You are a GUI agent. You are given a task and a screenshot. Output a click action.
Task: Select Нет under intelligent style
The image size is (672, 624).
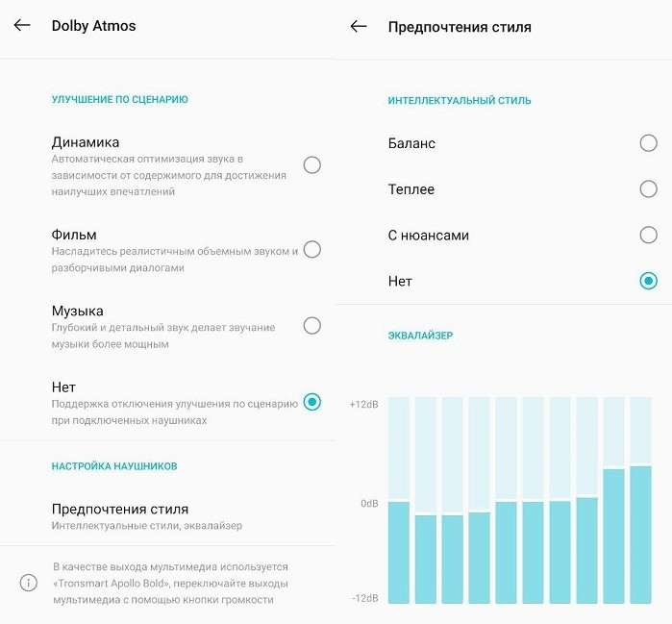click(x=648, y=282)
